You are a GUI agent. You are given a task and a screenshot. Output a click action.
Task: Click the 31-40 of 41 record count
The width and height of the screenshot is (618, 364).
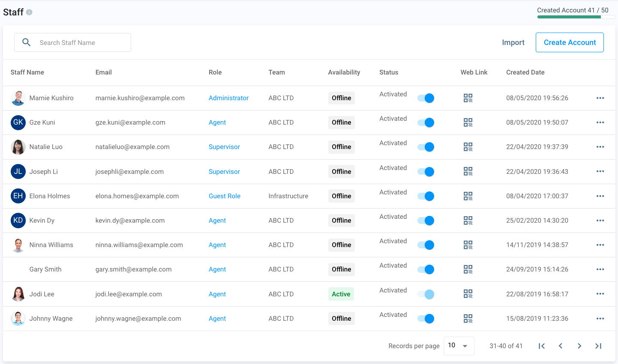coord(506,346)
